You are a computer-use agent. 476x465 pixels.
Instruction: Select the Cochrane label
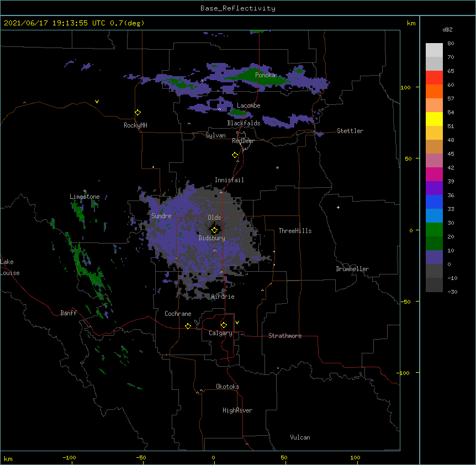coord(178,314)
